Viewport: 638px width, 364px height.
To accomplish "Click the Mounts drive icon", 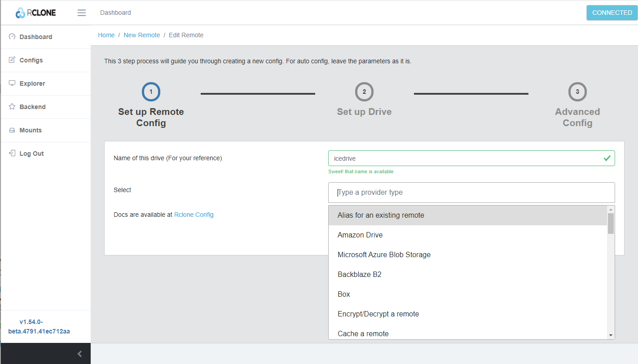I will pos(12,130).
